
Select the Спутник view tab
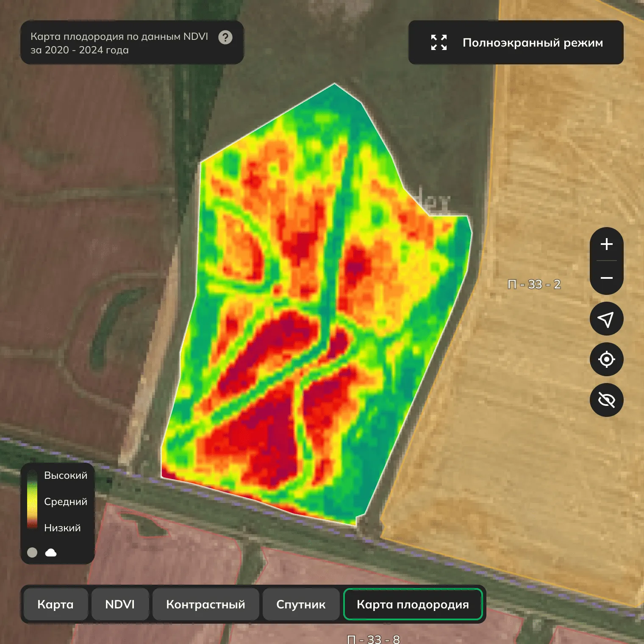[301, 604]
